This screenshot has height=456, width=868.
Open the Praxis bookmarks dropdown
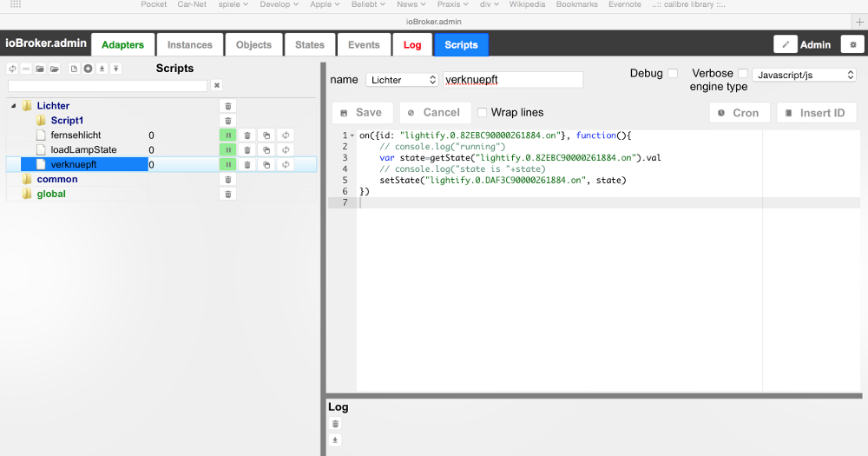point(453,4)
